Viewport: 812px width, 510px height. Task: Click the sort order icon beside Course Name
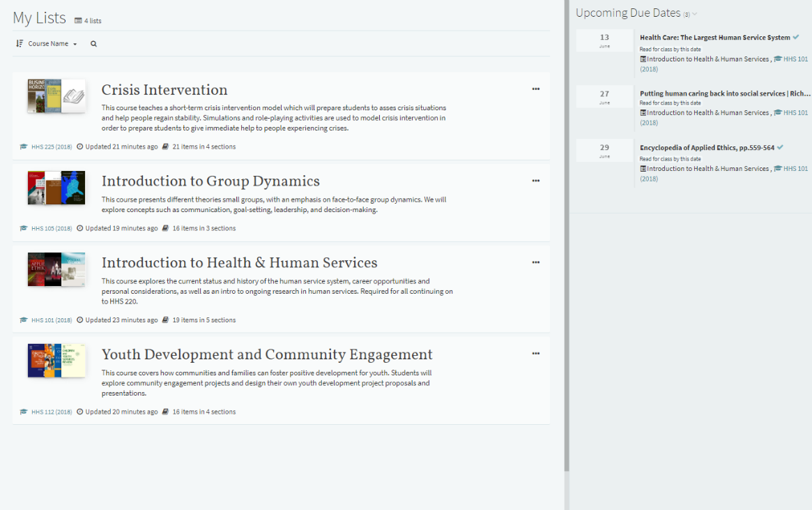pyautogui.click(x=20, y=44)
